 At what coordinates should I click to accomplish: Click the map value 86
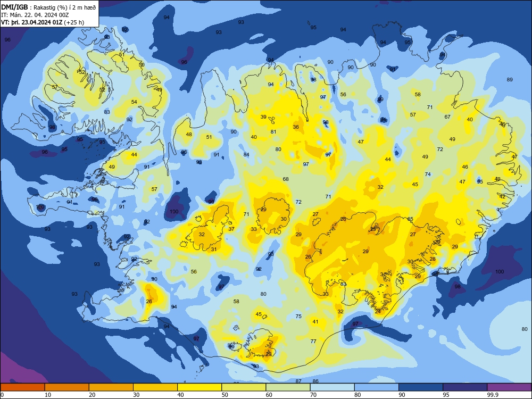[315, 381]
